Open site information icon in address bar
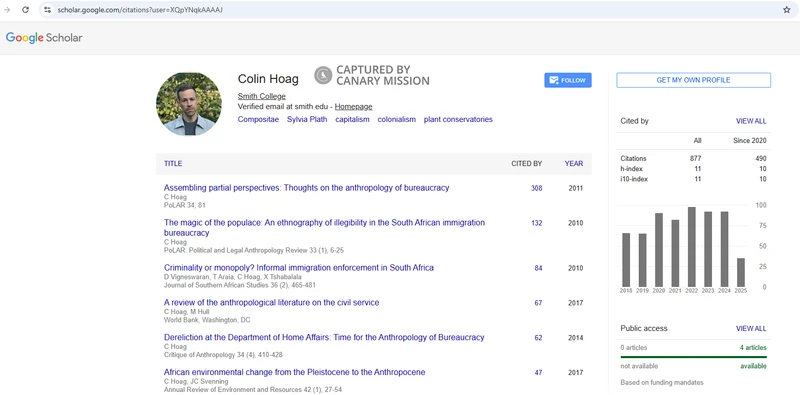 pos(47,10)
